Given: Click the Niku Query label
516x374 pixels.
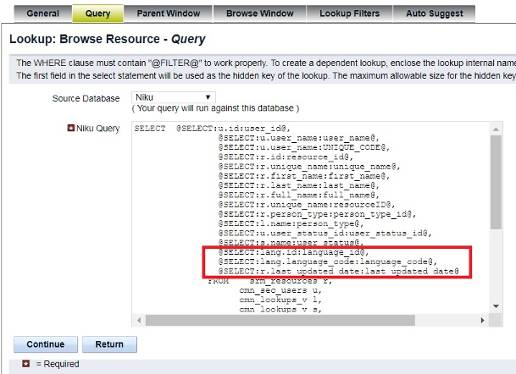Looking at the screenshot, I should click(98, 128).
